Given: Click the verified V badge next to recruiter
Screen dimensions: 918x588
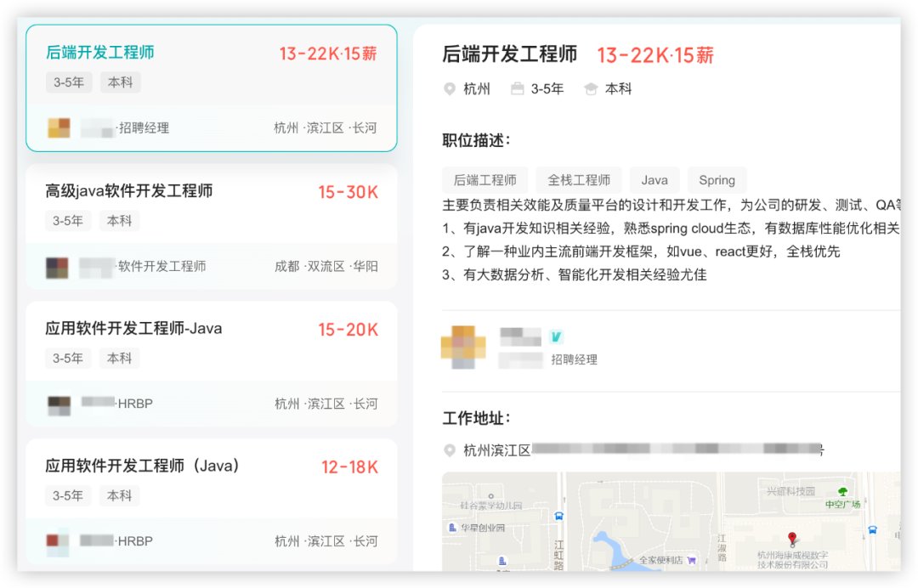Looking at the screenshot, I should [x=556, y=336].
